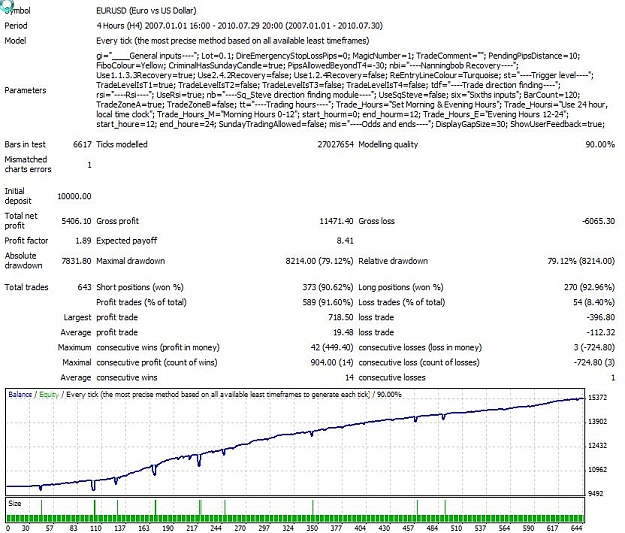Click the 'Mismatched charts errors' label

click(x=28, y=164)
